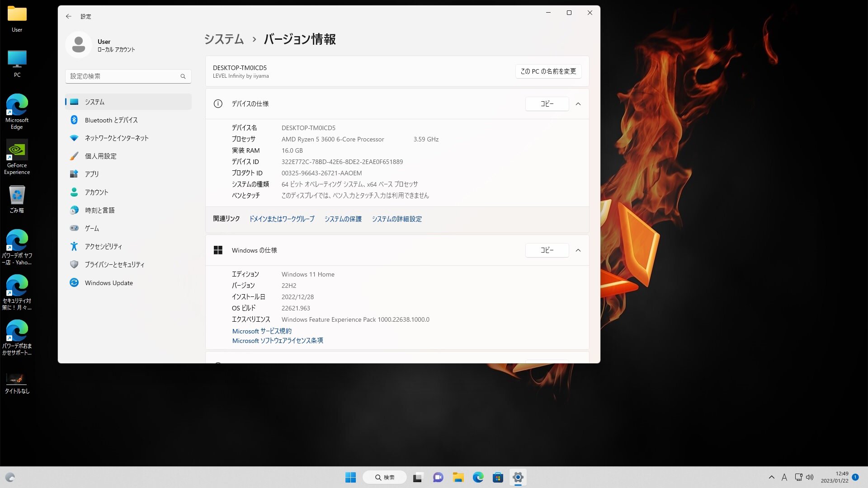This screenshot has height=488, width=868.
Task: Select the GeForce Experience desktop shortcut
Action: point(17,157)
